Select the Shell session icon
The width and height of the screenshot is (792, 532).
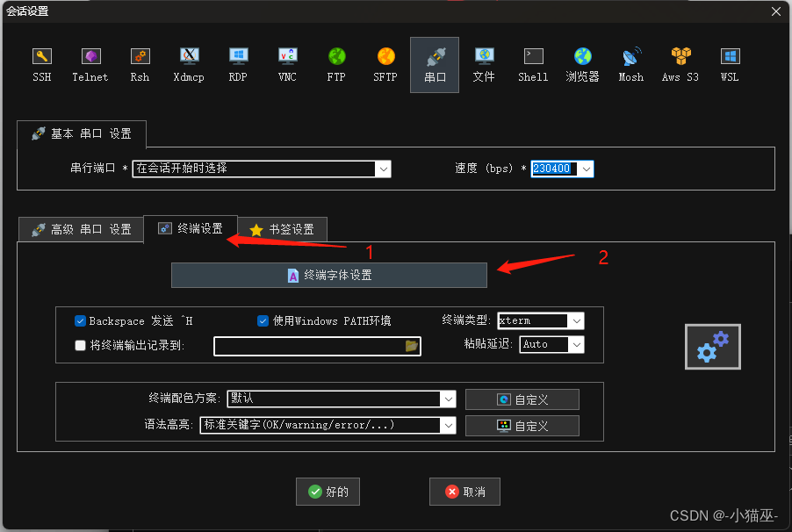tap(533, 65)
